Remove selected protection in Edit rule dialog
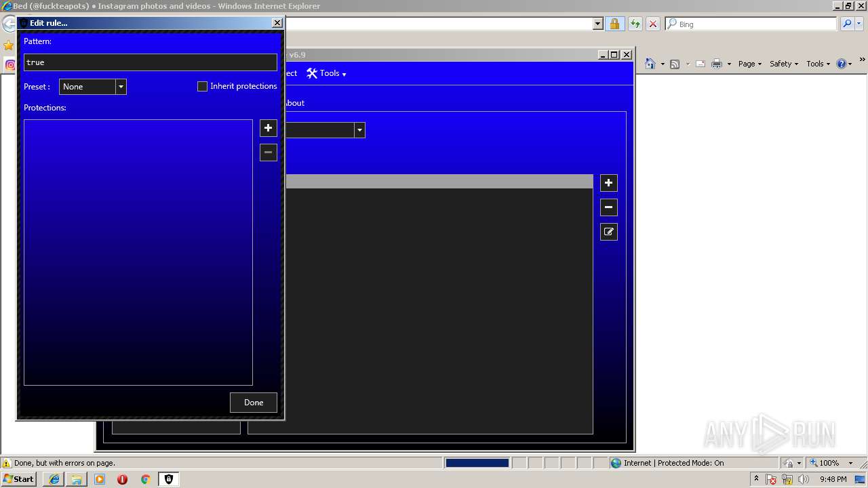Screen dimensions: 868x488 click(269, 152)
